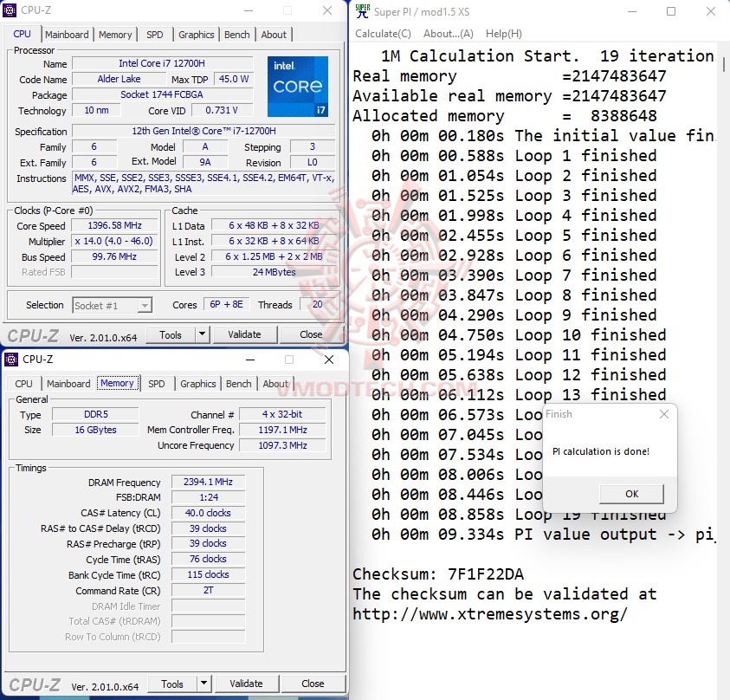Click DRAM Frequency value 2394.1 MHz
The height and width of the screenshot is (700, 730).
tap(208, 482)
